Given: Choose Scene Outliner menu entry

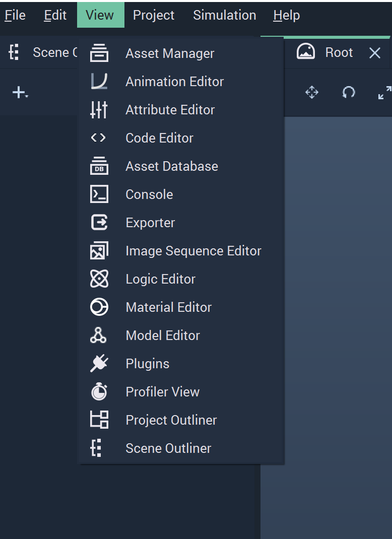Looking at the screenshot, I should point(181,448).
